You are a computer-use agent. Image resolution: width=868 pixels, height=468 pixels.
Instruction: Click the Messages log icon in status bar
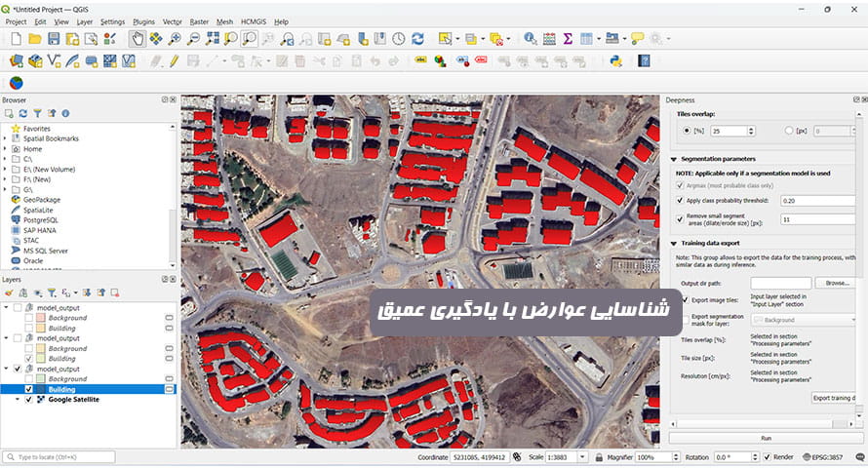tap(859, 457)
